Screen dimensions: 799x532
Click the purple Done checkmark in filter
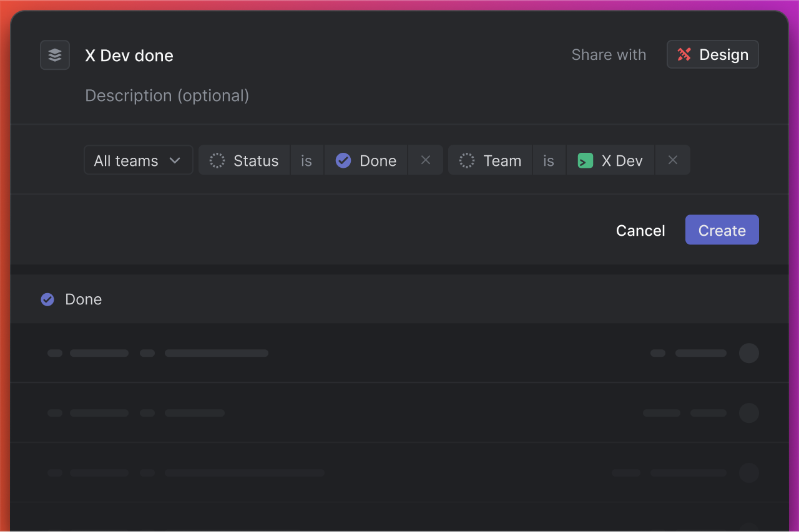(x=343, y=160)
